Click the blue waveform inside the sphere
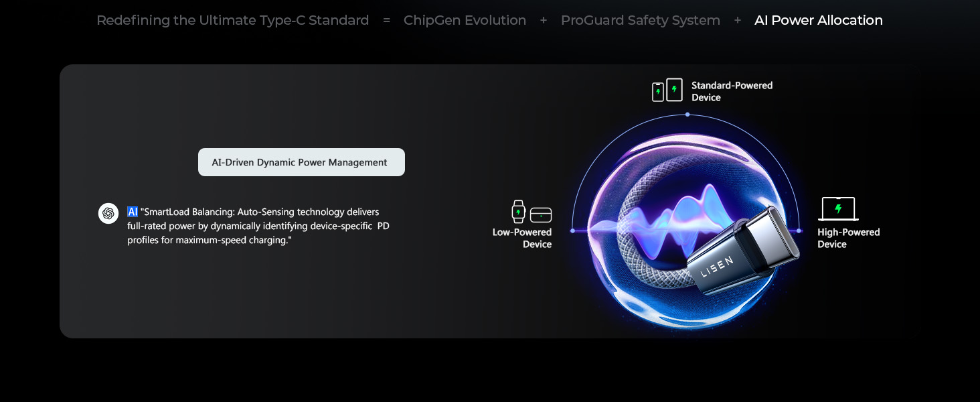 (689, 214)
